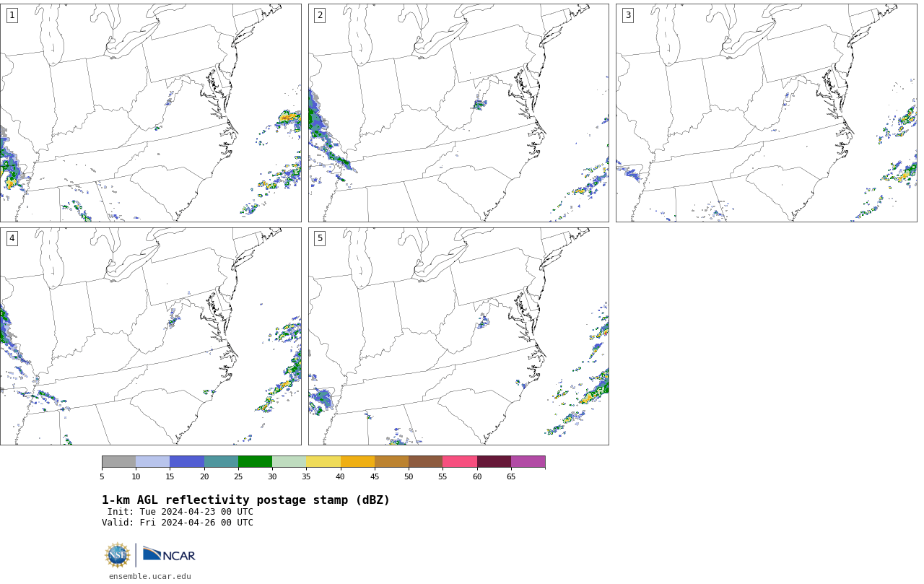This screenshot has width=924, height=584.
Task: Select the pale green 30-35 dBZ swatch
Action: pyautogui.click(x=289, y=462)
